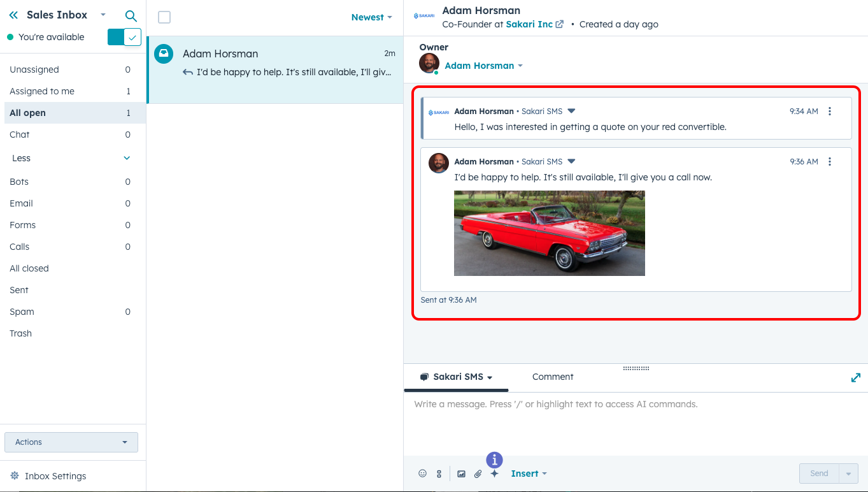Click the snippets icon next to the emoji button
The height and width of the screenshot is (492, 868).
[x=439, y=474]
